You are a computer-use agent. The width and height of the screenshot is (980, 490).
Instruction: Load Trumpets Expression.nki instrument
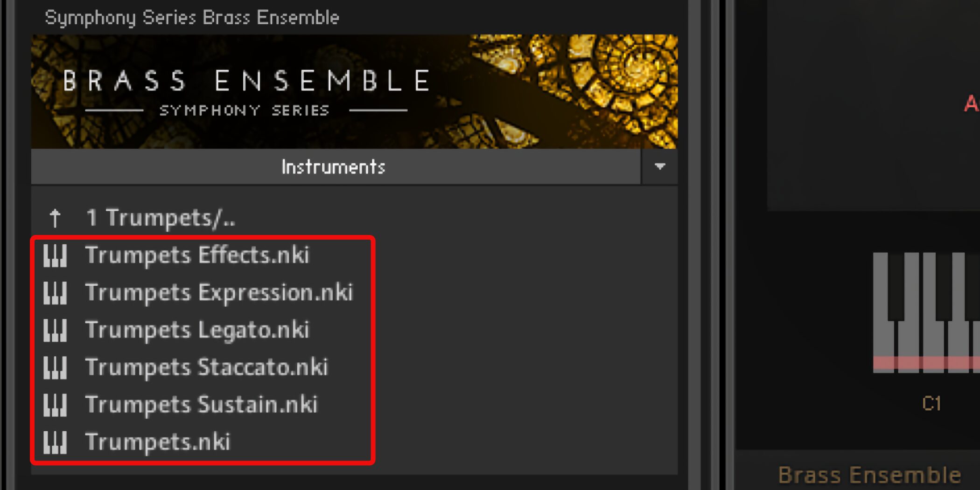[219, 293]
